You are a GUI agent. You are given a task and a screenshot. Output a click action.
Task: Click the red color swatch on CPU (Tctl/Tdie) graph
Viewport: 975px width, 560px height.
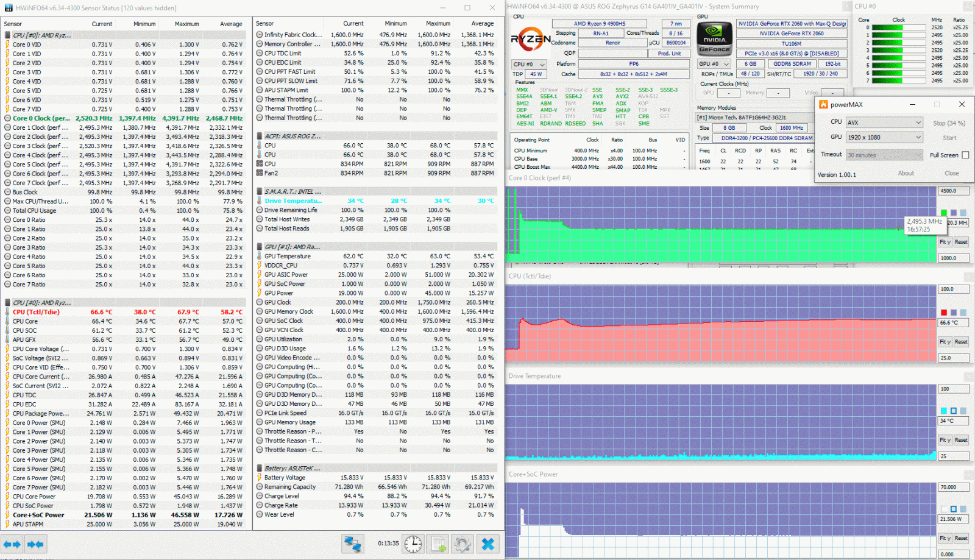[944, 313]
